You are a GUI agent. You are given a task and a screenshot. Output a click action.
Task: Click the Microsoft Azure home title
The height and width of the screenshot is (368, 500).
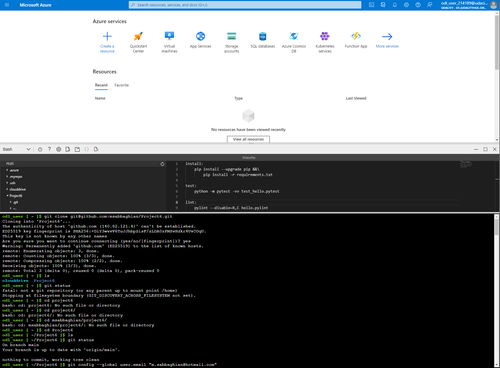coord(35,5)
